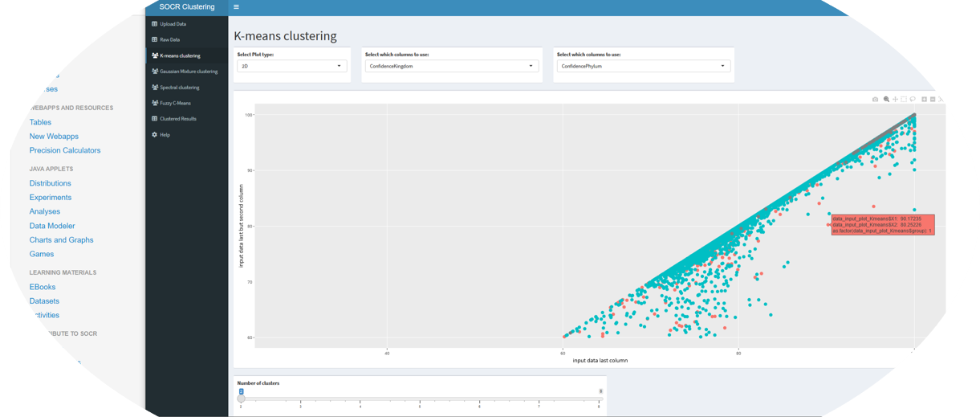The width and height of the screenshot is (980, 417).
Task: Select the Lasso Select tool
Action: (x=913, y=100)
